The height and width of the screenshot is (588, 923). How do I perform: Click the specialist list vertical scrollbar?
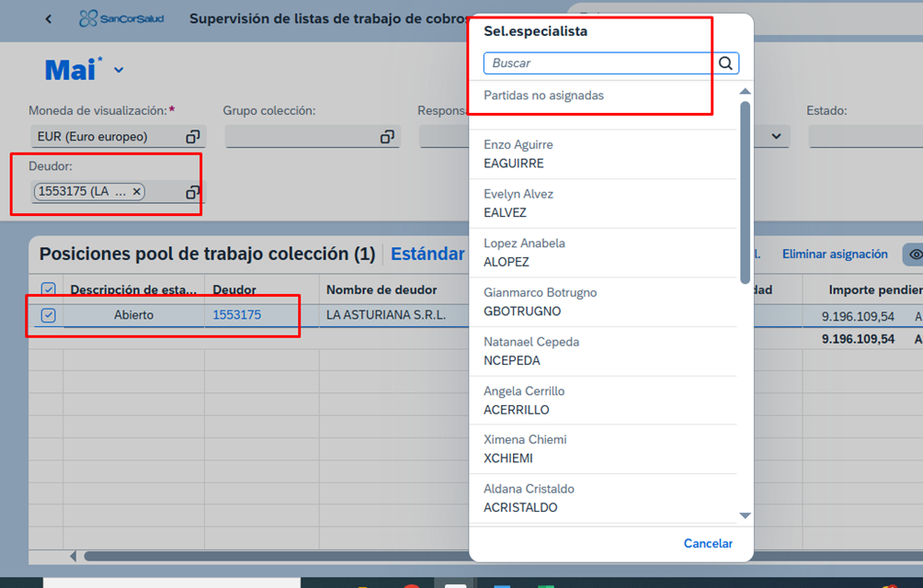pyautogui.click(x=745, y=193)
